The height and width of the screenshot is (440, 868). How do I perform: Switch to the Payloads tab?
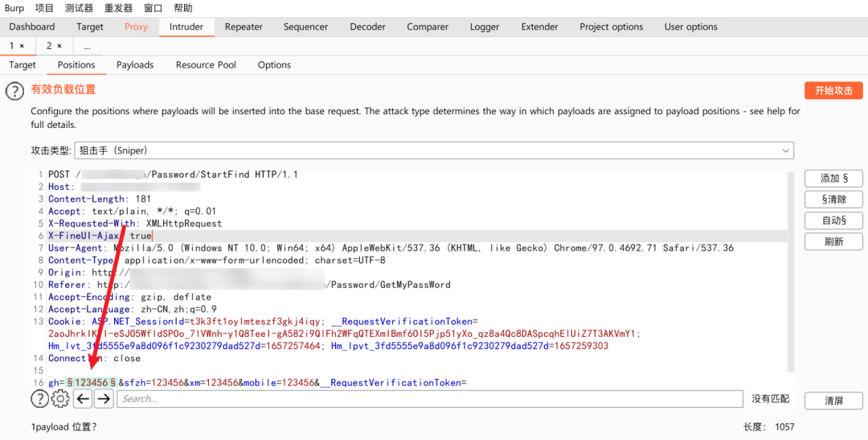click(x=135, y=65)
